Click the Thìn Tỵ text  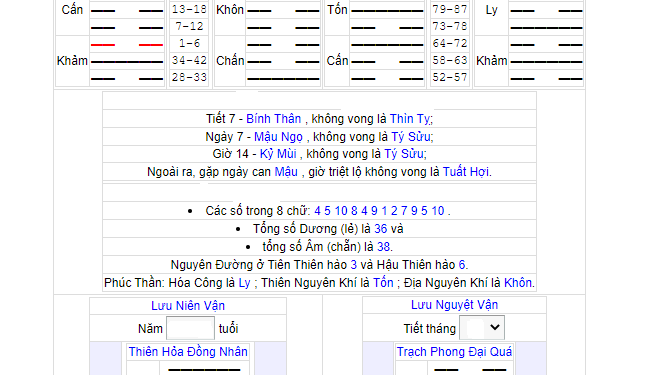point(410,119)
